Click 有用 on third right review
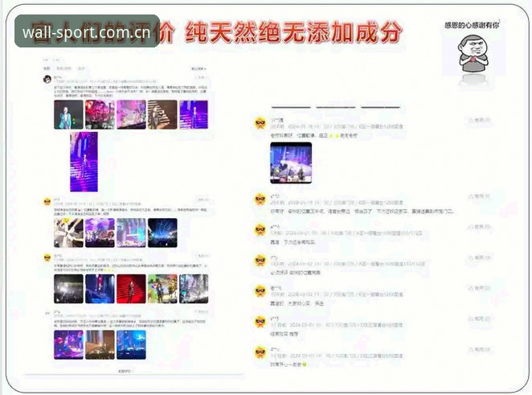 click(x=480, y=227)
